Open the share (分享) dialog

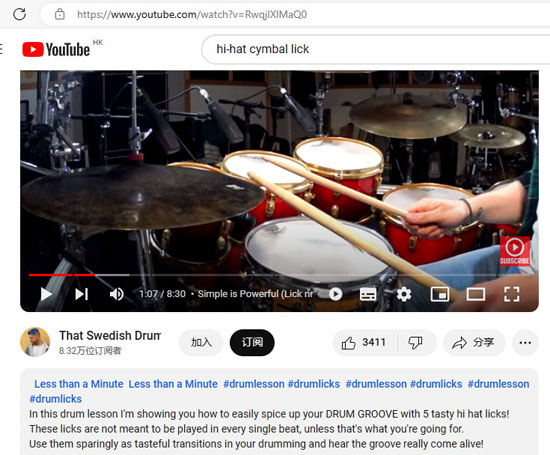[x=474, y=342]
